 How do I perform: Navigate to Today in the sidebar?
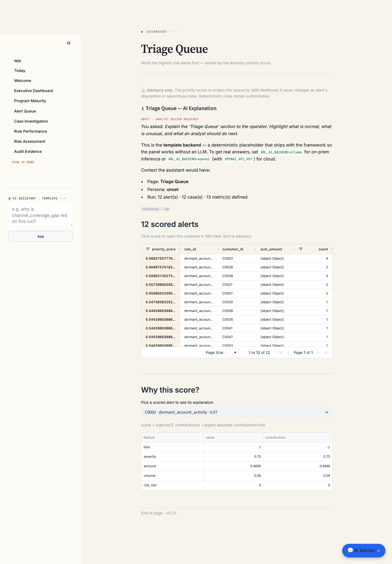20,71
